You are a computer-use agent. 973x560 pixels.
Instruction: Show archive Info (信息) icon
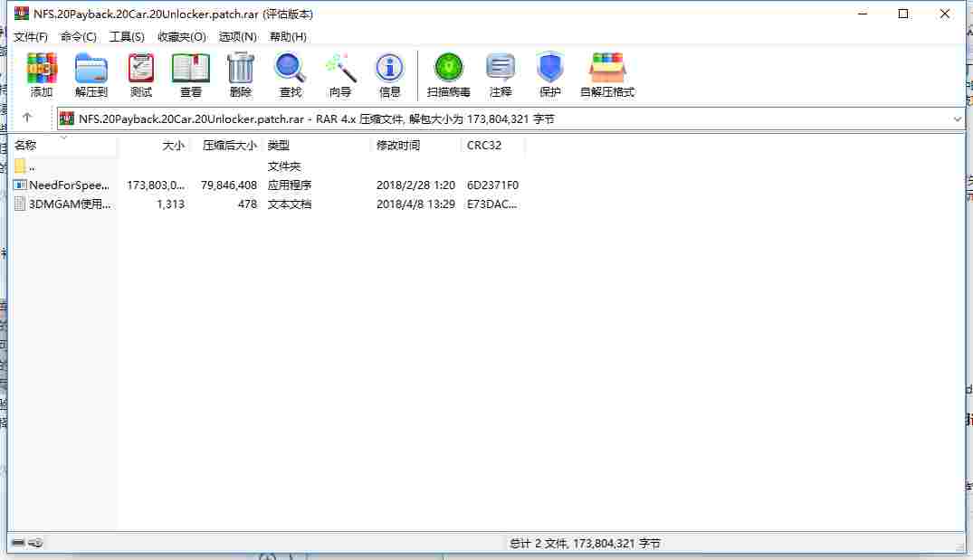(x=390, y=68)
